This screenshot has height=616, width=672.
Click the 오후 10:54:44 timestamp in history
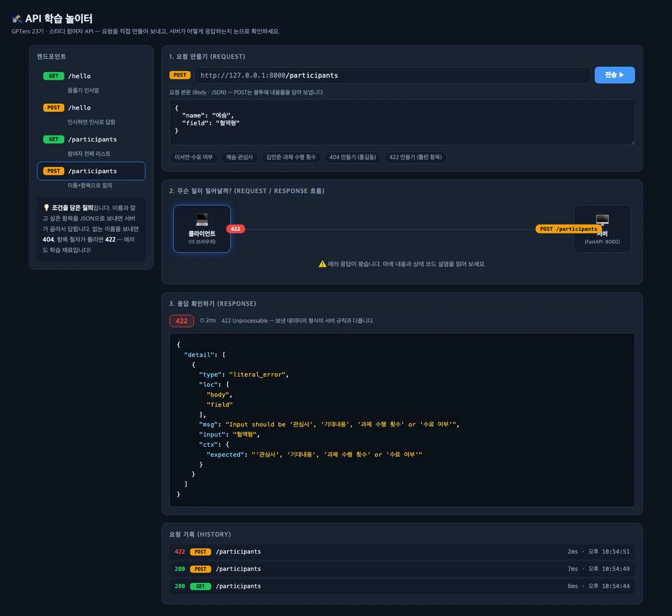coord(609,586)
